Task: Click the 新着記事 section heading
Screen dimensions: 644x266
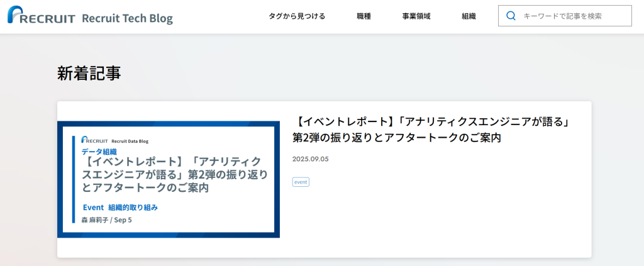Action: tap(89, 73)
